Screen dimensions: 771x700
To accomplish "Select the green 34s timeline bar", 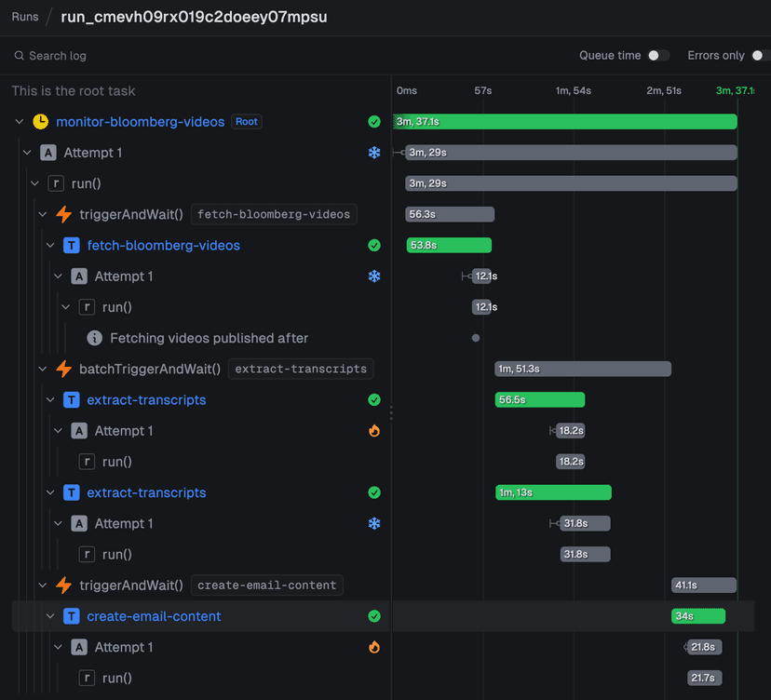I will pyautogui.click(x=698, y=616).
